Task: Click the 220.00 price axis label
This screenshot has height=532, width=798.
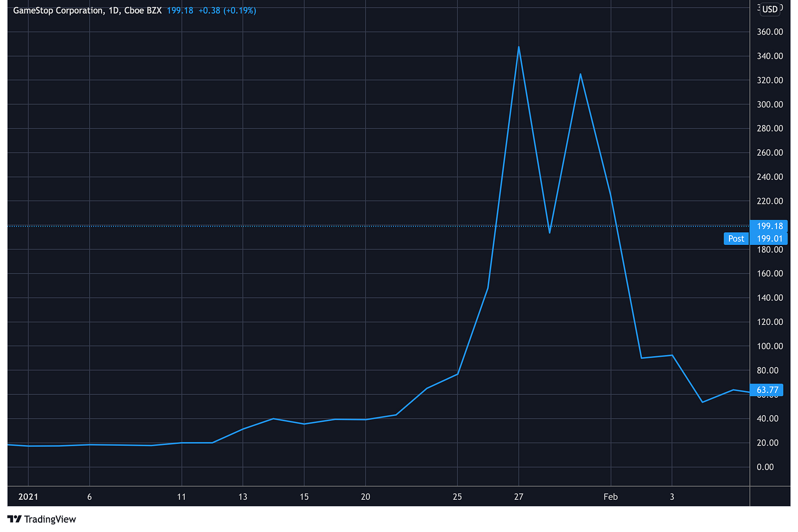Action: coord(770,201)
